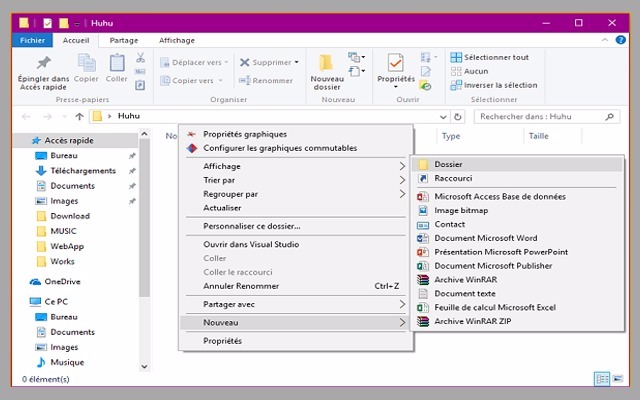Click the Épingler dans Accès rapide pin icon
The width and height of the screenshot is (640, 400).
(x=44, y=64)
